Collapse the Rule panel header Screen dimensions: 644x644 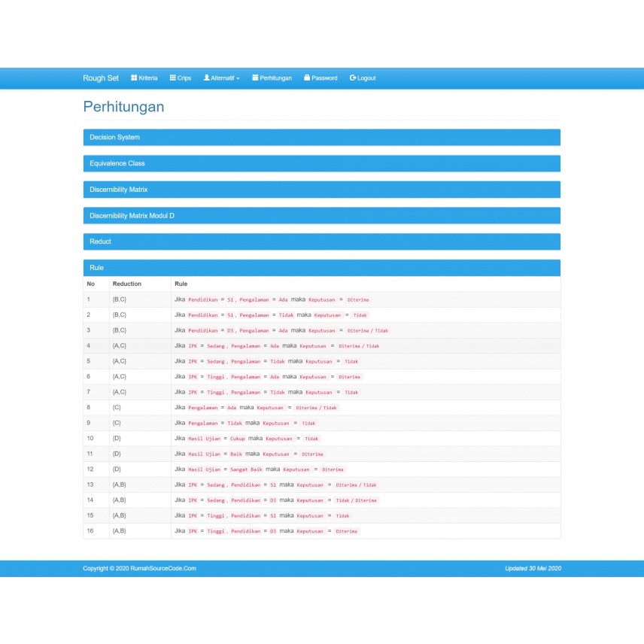321,268
